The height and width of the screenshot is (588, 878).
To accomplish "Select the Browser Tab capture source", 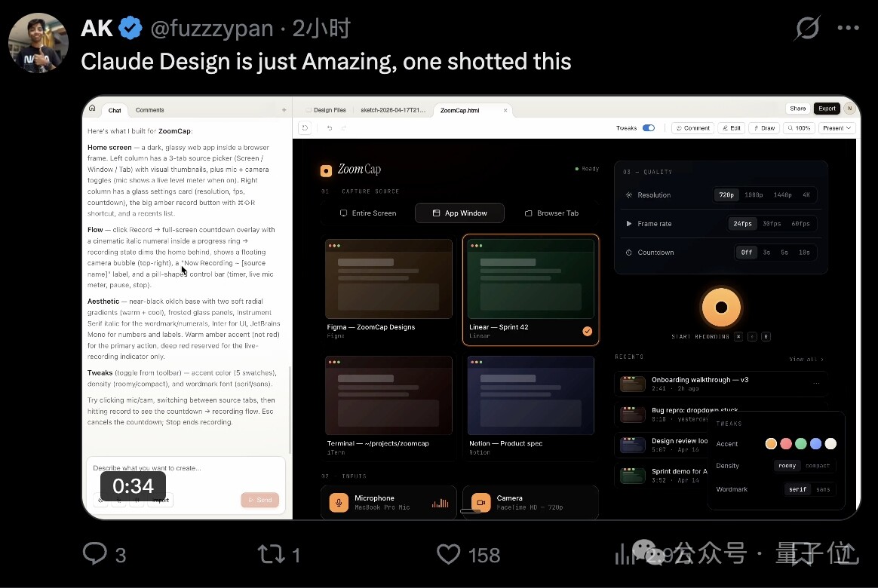I will pos(551,213).
